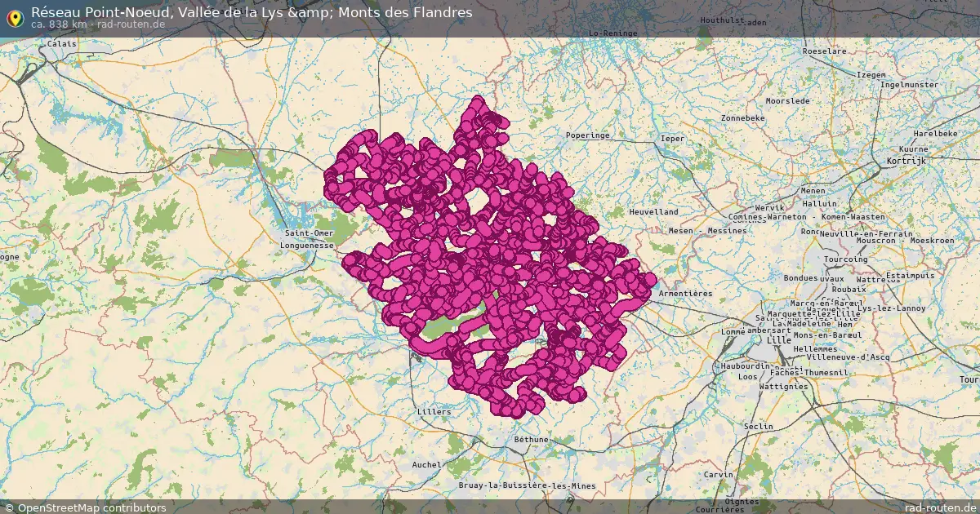Click the 'Zonnebeke' map label

tap(743, 118)
